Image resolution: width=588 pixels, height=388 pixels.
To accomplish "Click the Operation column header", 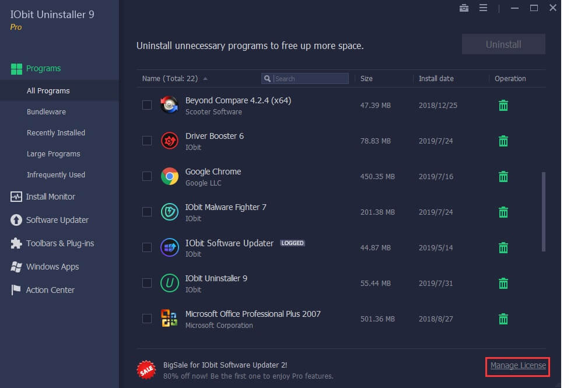I will click(510, 79).
